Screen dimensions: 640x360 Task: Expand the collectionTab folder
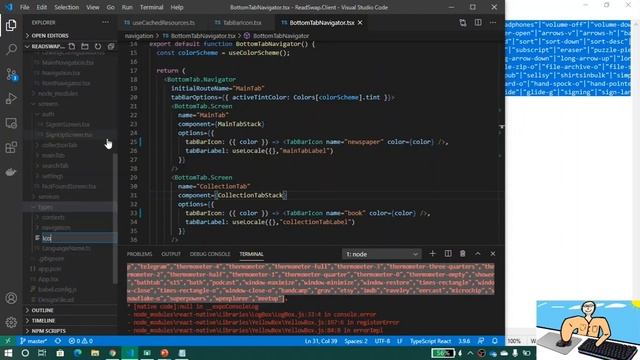(x=59, y=145)
